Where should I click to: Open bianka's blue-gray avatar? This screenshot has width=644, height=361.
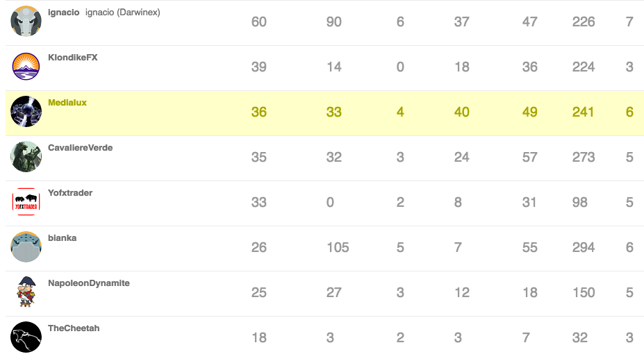[26, 247]
